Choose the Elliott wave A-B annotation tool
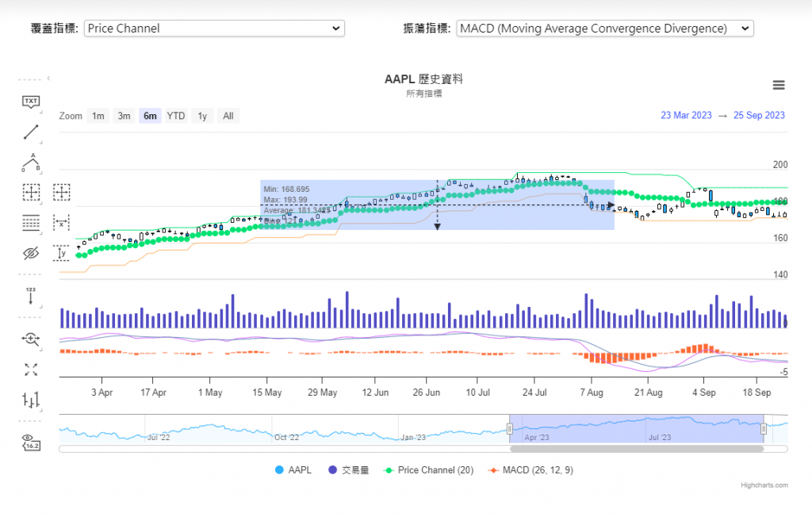This screenshot has height=517, width=812. pos(31,163)
